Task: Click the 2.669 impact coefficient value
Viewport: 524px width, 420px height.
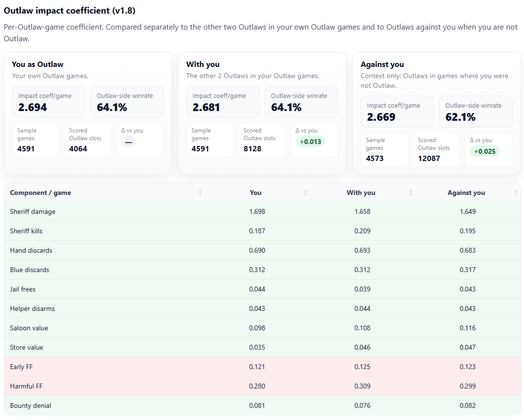Action: point(381,117)
